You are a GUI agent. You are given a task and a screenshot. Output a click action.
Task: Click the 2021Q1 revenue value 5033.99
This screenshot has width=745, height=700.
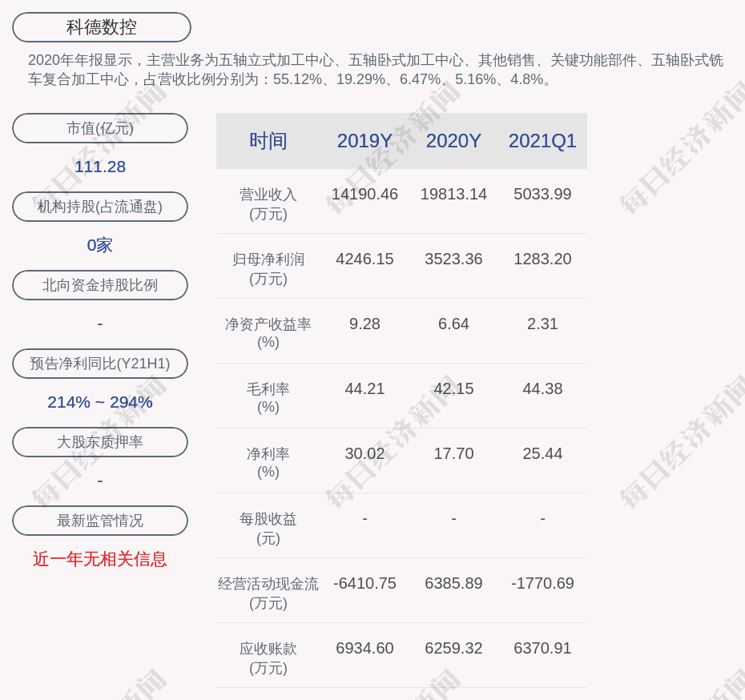(542, 194)
